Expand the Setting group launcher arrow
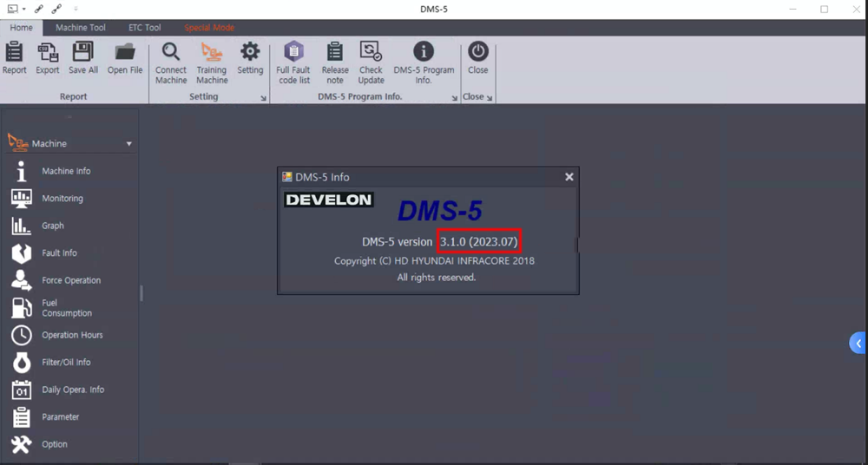Image resolution: width=868 pixels, height=465 pixels. coord(264,98)
